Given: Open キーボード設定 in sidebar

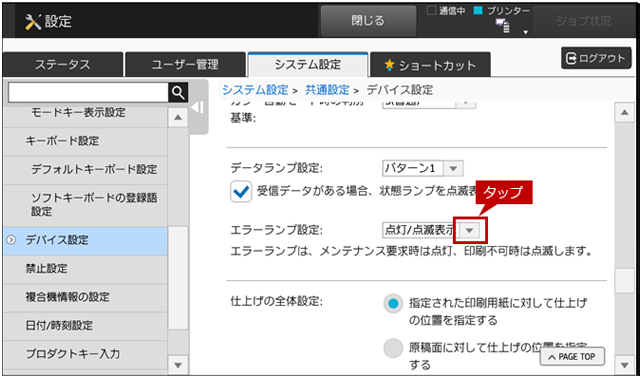Looking at the screenshot, I should tap(85, 141).
